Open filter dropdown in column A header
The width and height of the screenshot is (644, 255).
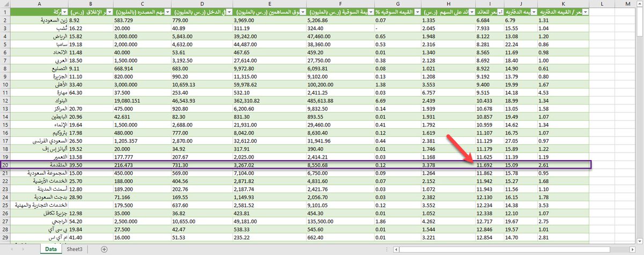(63, 12)
